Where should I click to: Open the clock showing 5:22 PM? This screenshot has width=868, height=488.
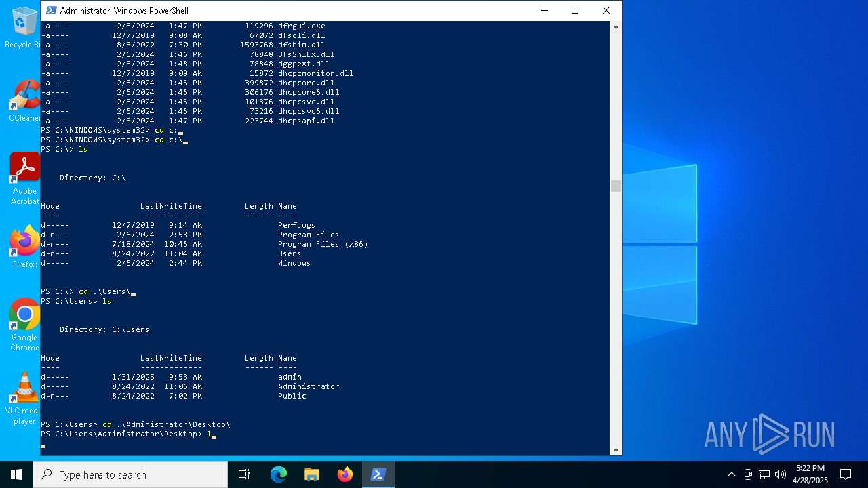[810, 474]
